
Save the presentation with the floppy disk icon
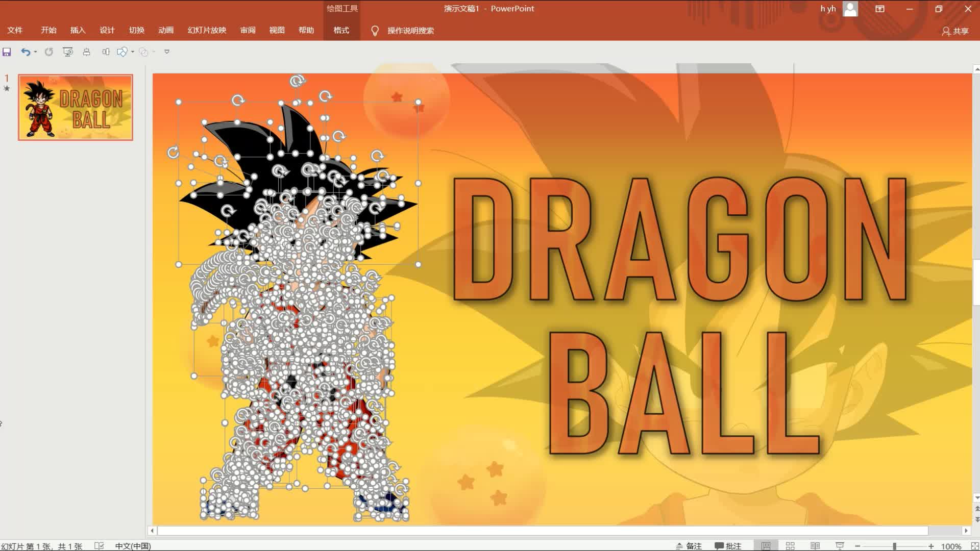tap(7, 52)
